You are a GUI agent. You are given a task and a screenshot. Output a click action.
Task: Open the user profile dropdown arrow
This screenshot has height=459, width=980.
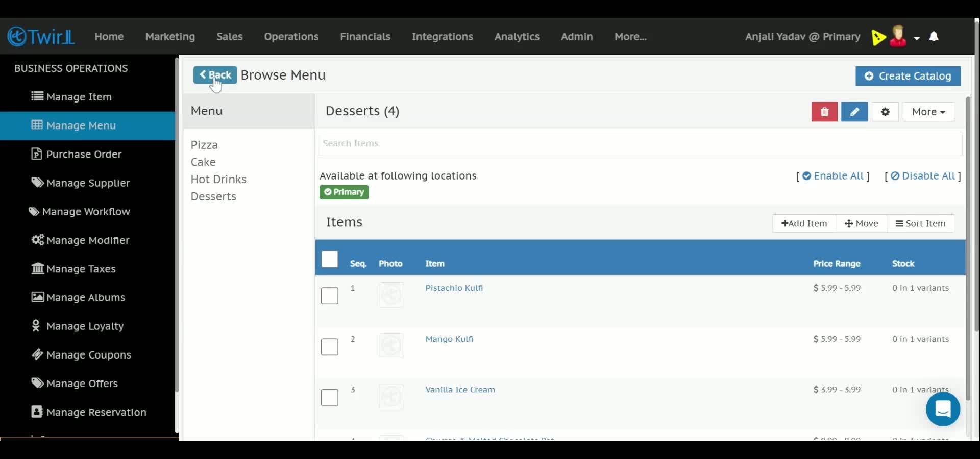click(917, 38)
